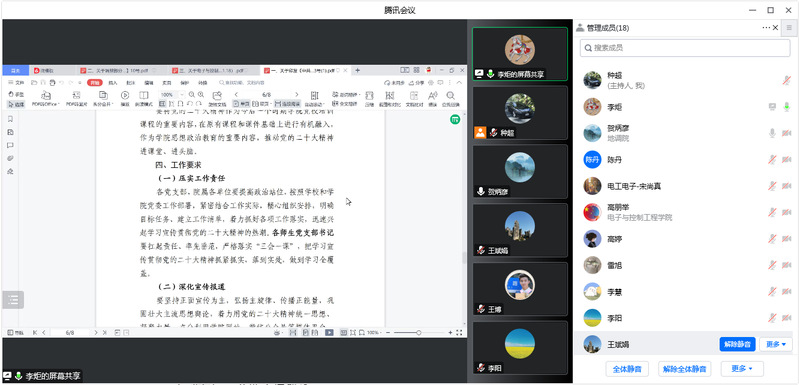Expand the 更多 dropdown on 王斌娟 row
The image size is (799, 385).
pos(776,344)
